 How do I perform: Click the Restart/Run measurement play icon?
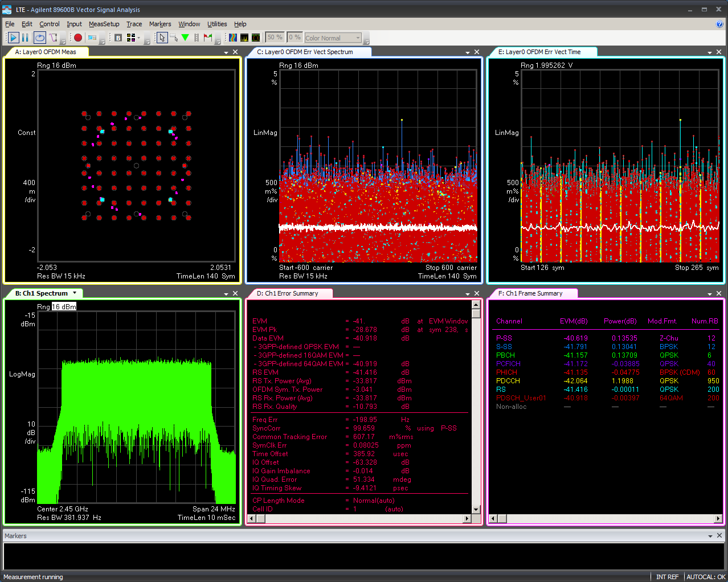pyautogui.click(x=14, y=38)
